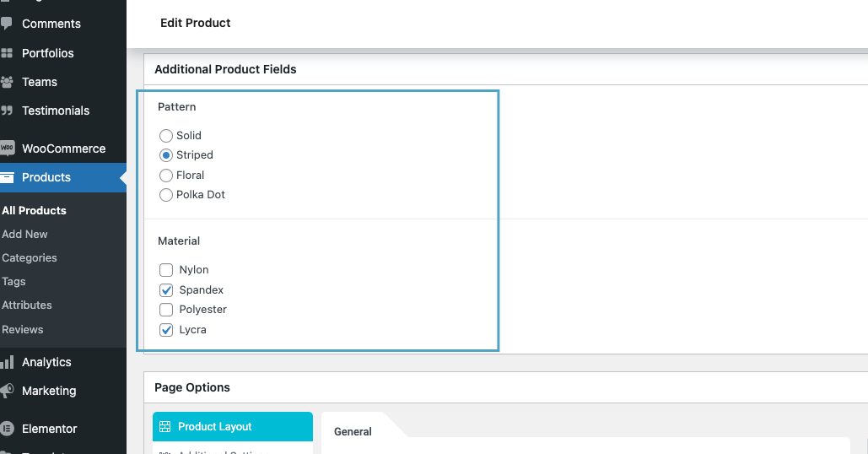Switch to the General tab

tap(353, 431)
